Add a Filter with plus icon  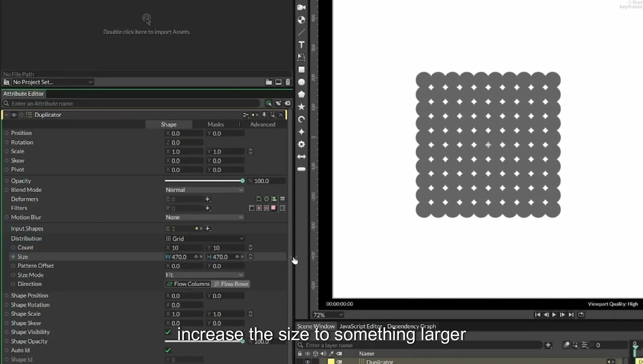point(208,208)
